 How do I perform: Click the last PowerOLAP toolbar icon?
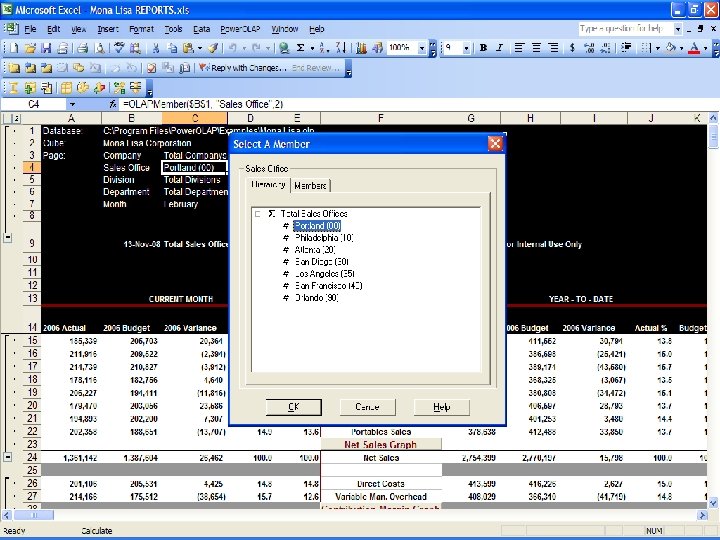135,87
